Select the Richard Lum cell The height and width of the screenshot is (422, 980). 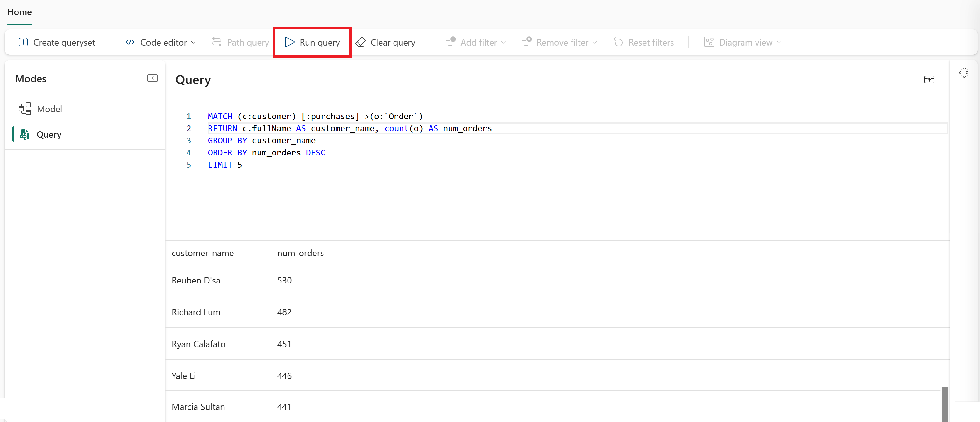[196, 312]
